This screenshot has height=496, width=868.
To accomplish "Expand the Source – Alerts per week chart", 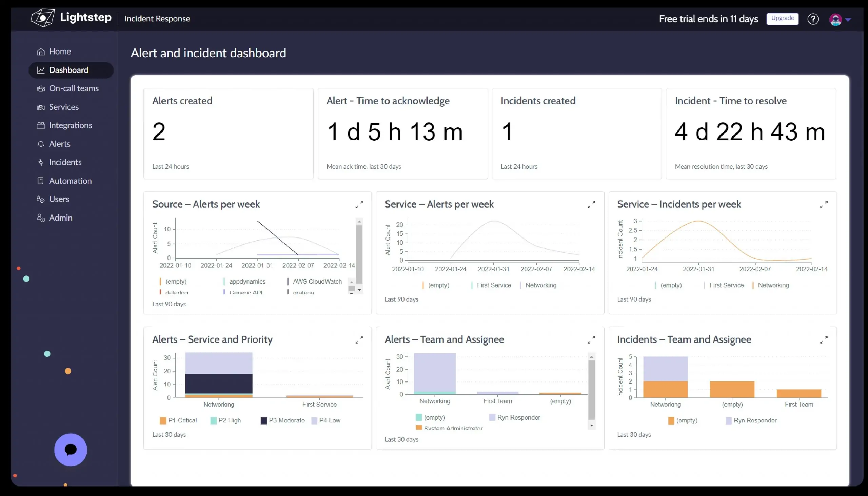I will [359, 204].
